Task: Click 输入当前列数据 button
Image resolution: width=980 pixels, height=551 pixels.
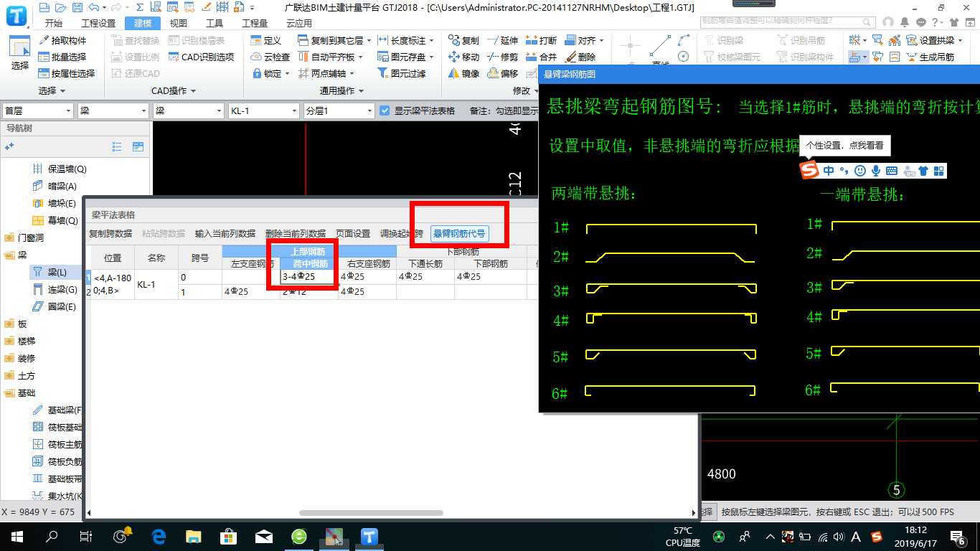Action: pos(225,234)
